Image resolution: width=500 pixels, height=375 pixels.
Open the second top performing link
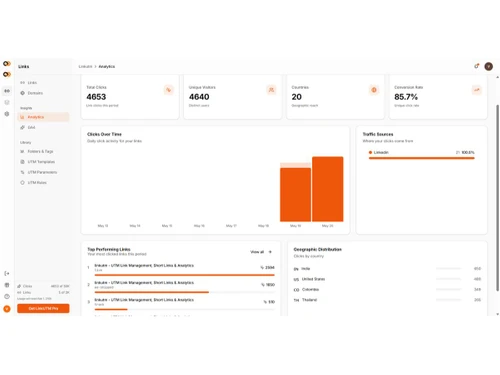coord(144,283)
